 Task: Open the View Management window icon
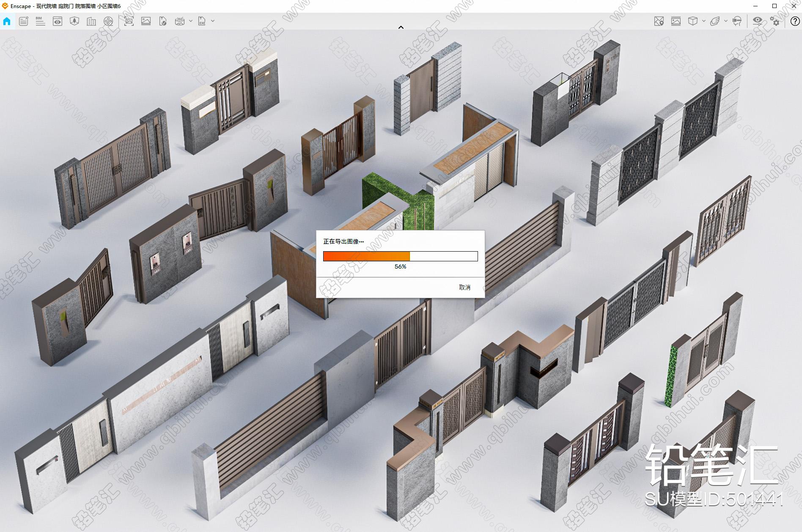click(57, 21)
